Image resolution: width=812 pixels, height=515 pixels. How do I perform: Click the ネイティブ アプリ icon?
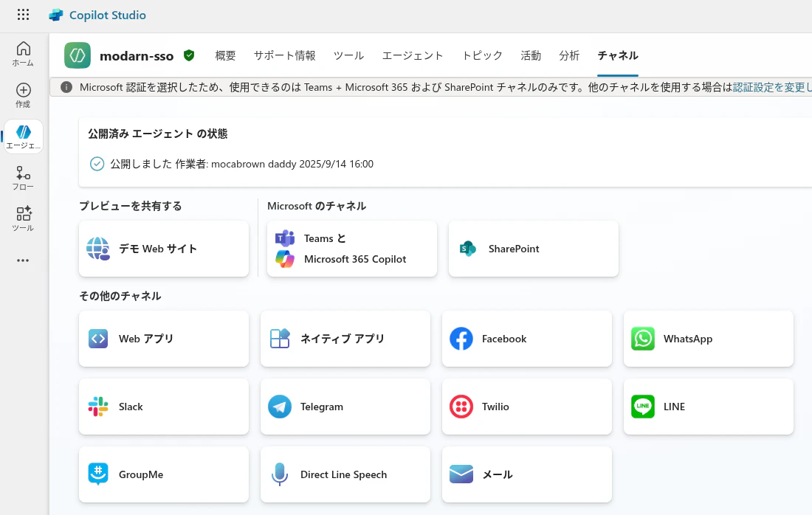click(280, 339)
